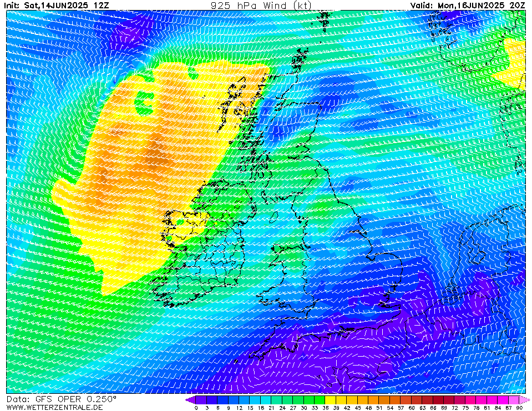Click the blue swatch between 9 and 12
This screenshot has width=532, height=411.
click(234, 400)
